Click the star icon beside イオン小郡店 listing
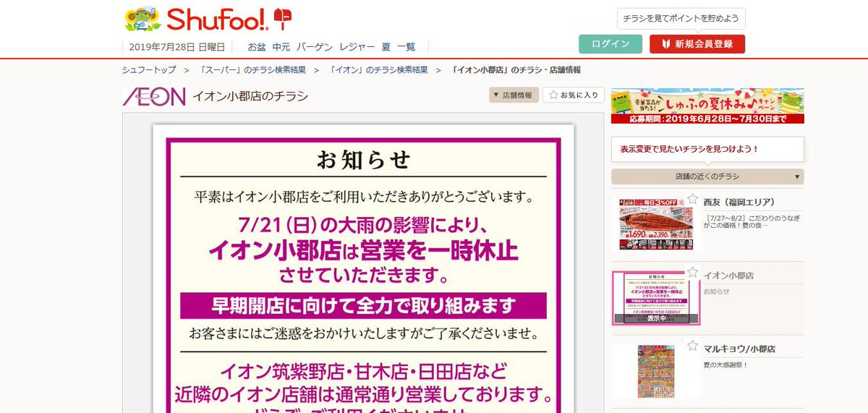 [692, 273]
